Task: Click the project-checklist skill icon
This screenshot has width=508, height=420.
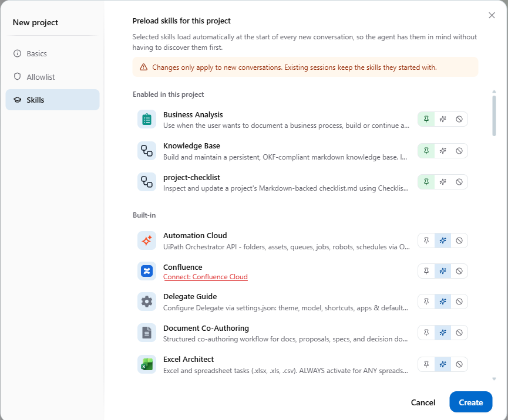Action: point(147,182)
